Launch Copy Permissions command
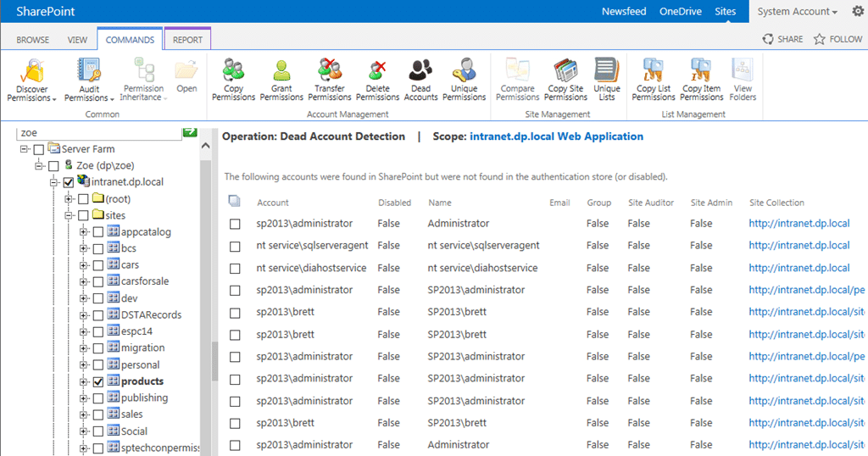Screen dimensions: 868x456 [234, 81]
